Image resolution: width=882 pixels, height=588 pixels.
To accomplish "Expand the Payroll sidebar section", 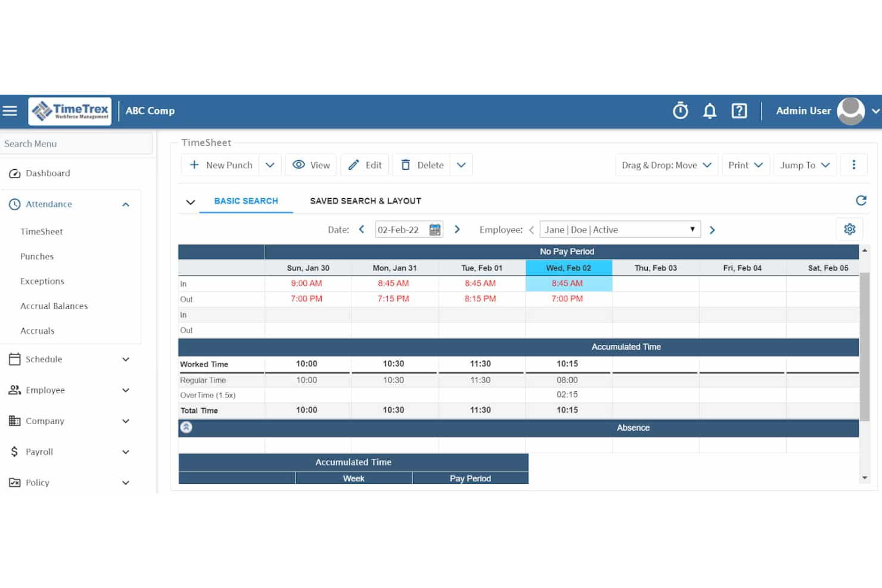I will point(125,452).
